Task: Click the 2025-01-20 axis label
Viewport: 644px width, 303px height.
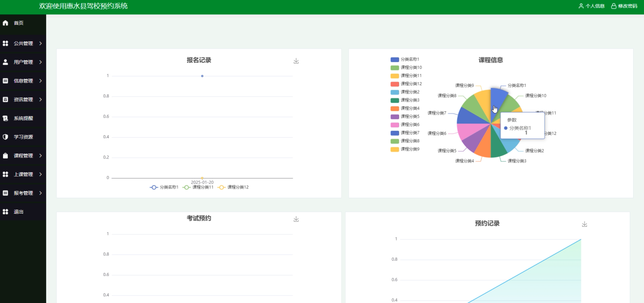Action: [x=202, y=182]
